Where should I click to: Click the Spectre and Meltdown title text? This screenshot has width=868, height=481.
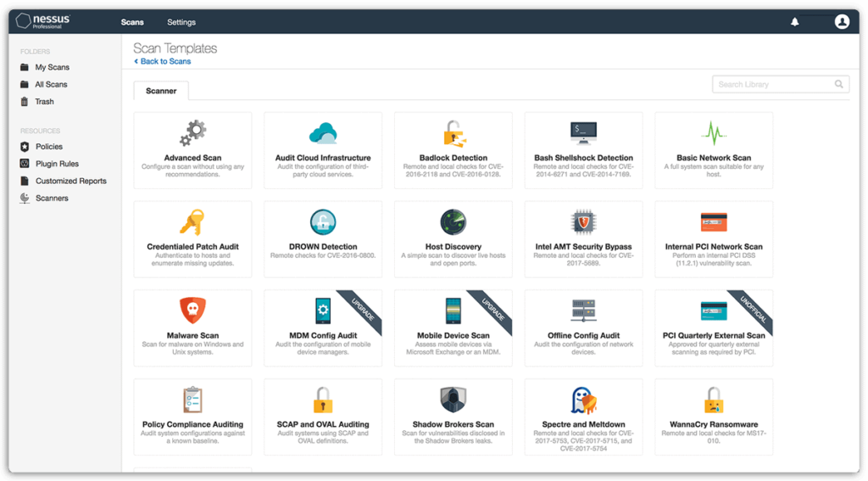pos(583,424)
